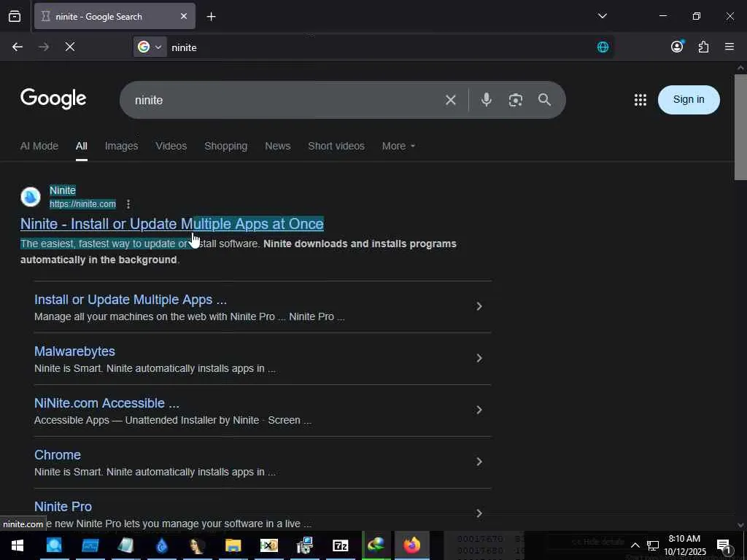Clear the search box with X icon
The height and width of the screenshot is (560, 747).
[x=451, y=100]
